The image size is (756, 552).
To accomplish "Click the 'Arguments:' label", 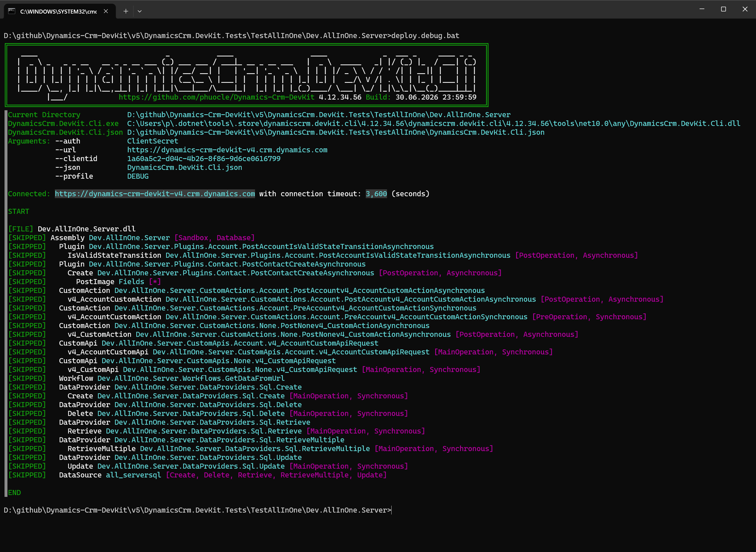I will 29,141.
